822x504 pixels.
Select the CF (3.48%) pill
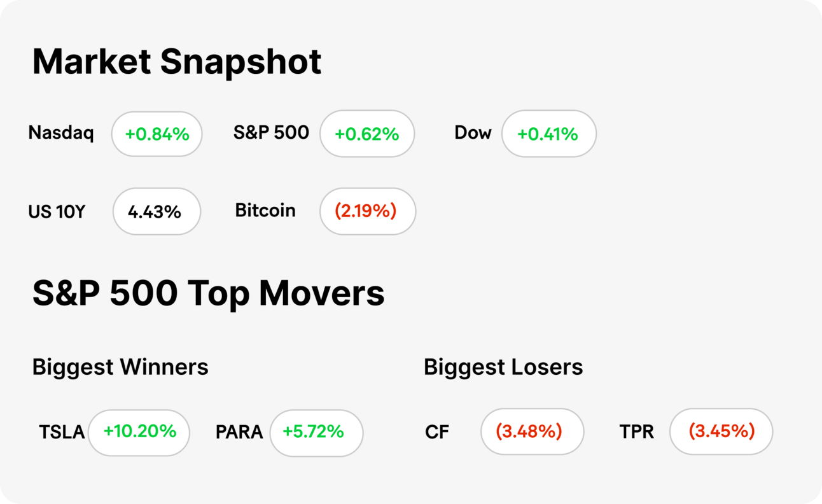click(x=532, y=431)
